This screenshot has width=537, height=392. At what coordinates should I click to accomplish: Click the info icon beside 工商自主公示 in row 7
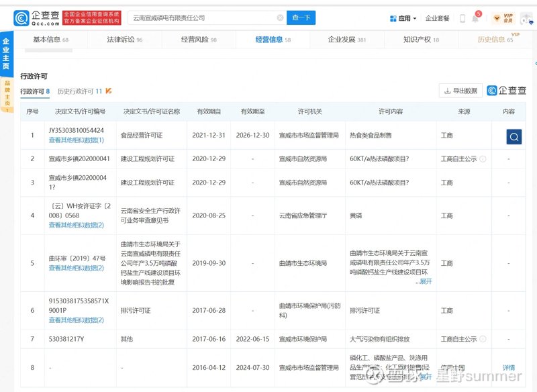(x=483, y=339)
